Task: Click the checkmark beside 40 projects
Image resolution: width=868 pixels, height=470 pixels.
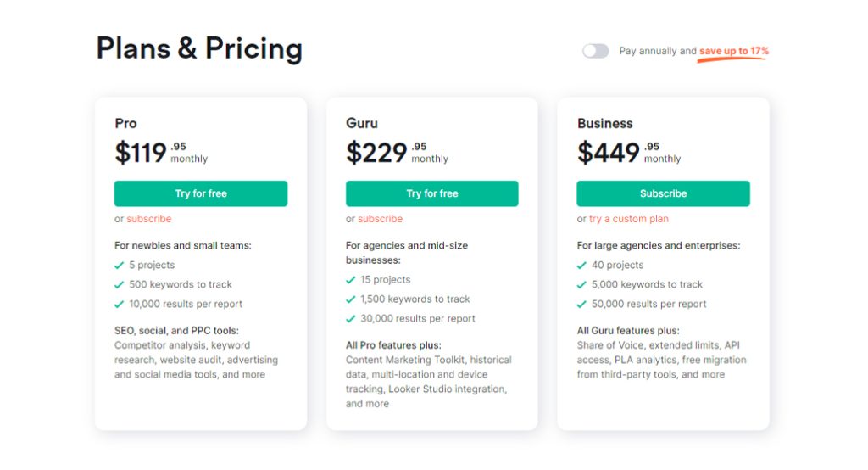Action: point(581,266)
